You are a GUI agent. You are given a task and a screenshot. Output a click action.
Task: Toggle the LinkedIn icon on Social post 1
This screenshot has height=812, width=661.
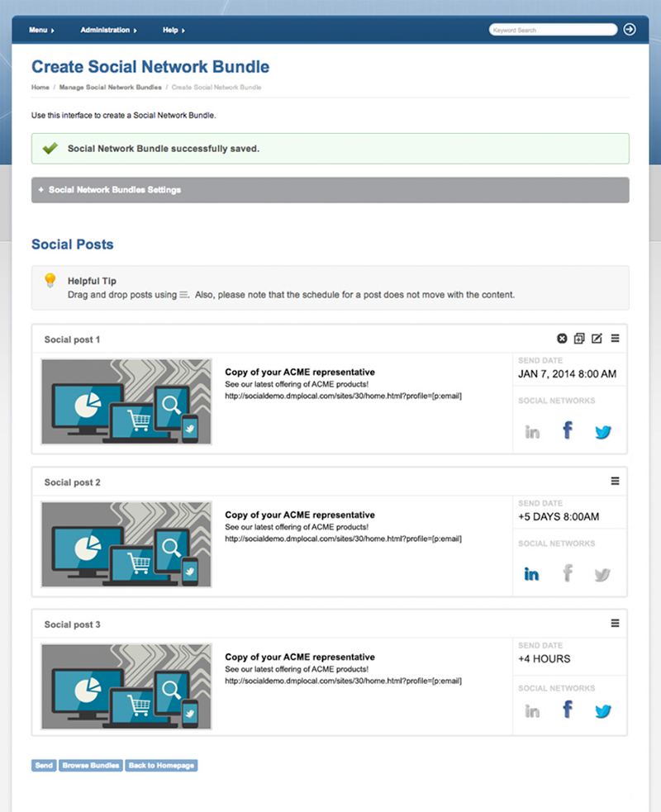click(x=532, y=432)
